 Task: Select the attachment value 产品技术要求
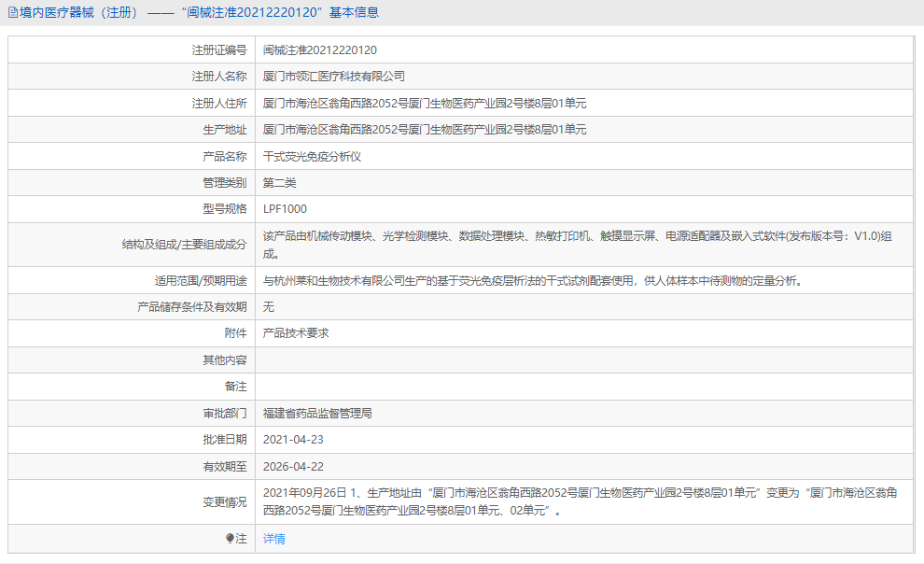(x=296, y=333)
